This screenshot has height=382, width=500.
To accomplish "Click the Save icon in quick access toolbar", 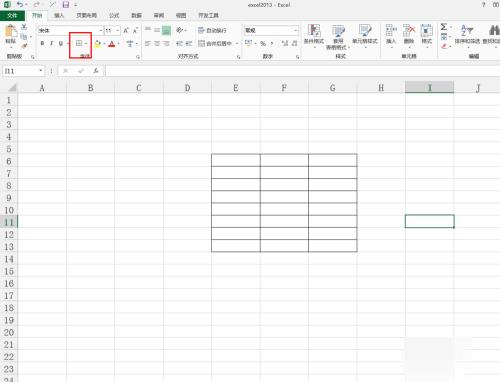I will click(66, 5).
